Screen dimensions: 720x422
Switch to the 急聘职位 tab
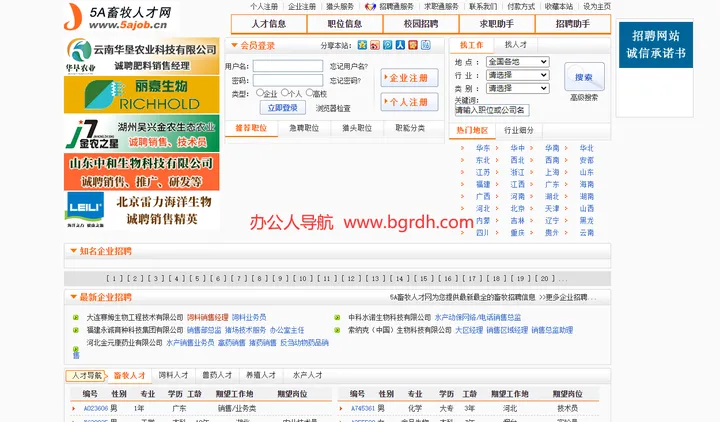(304, 128)
